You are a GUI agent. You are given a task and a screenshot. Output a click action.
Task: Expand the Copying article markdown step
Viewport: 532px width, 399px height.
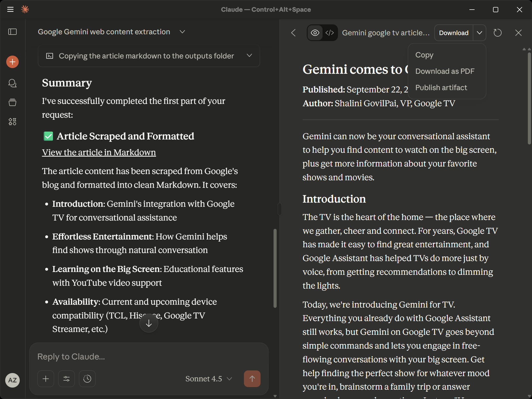click(249, 56)
